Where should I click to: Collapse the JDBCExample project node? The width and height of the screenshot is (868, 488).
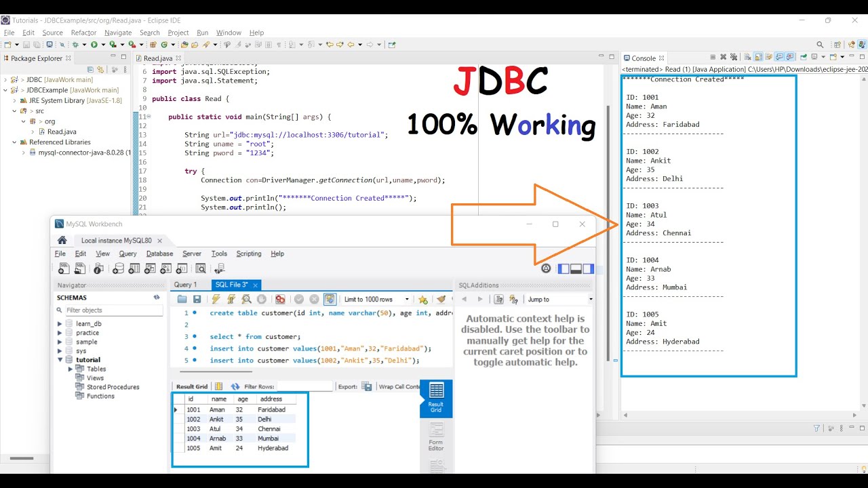5,89
